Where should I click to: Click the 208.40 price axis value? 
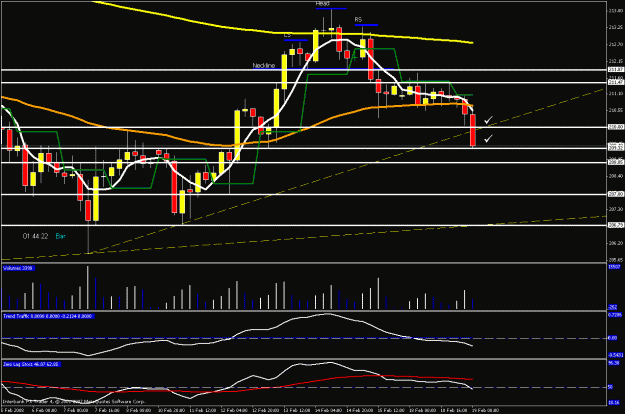(615, 176)
